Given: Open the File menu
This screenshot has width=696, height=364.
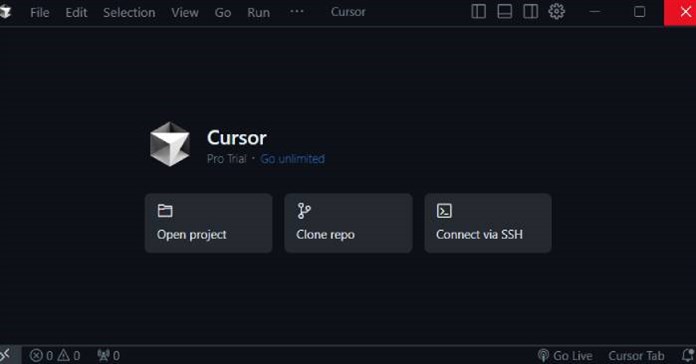Looking at the screenshot, I should (40, 12).
